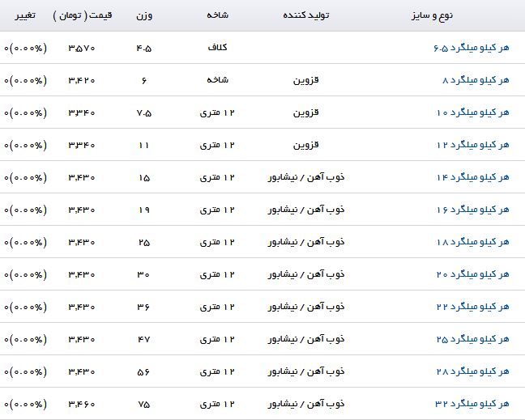Select the weight ۱۵ in the میلگرد ۱۴ row
Screen dimensions: 525x420
(144, 178)
